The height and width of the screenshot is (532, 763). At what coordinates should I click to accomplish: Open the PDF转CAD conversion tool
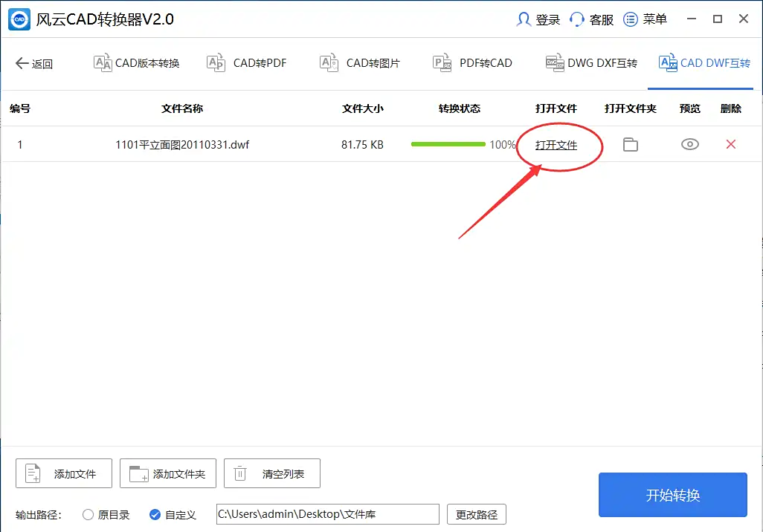click(471, 63)
